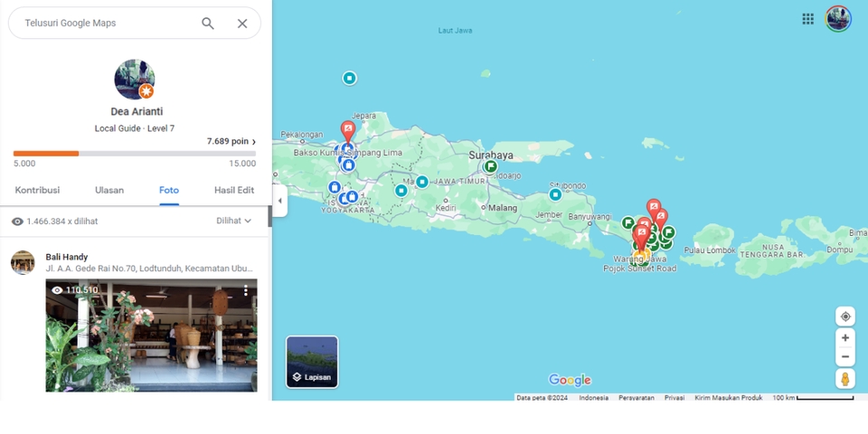Click the Pulau Lombok label
The image size is (868, 434).
coord(710,250)
